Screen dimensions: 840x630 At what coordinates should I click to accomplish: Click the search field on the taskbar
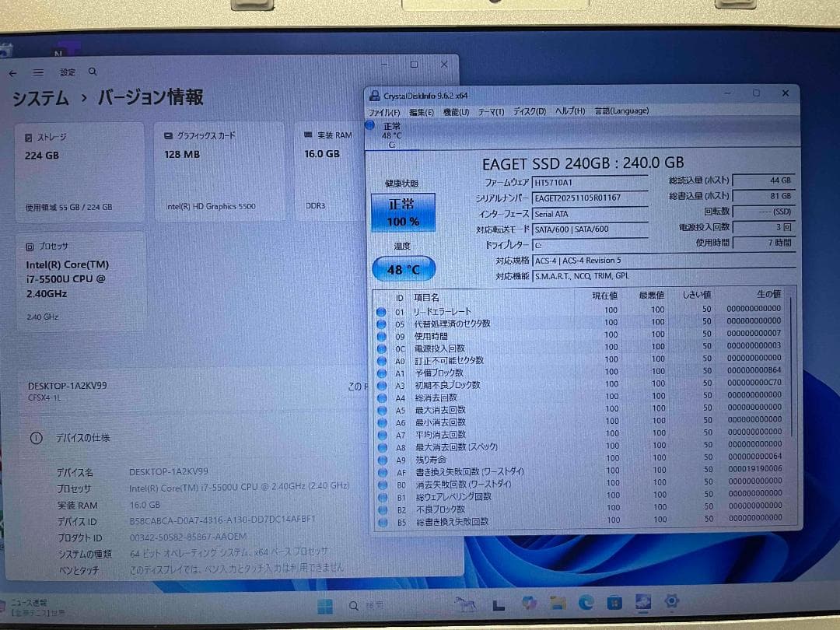(x=366, y=604)
